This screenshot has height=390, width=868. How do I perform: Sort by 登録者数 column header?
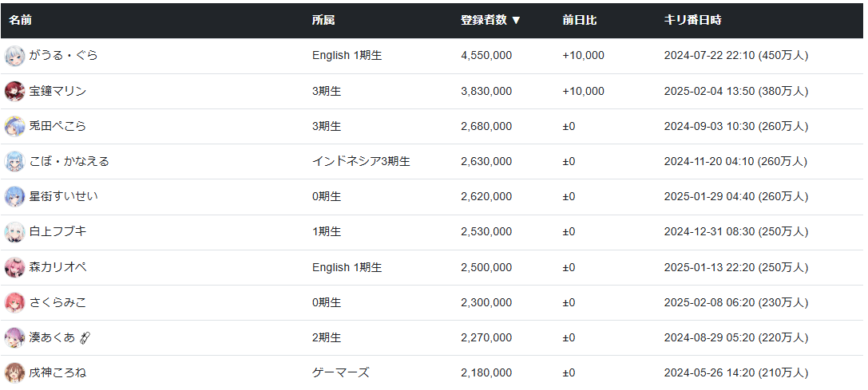pyautogui.click(x=490, y=20)
